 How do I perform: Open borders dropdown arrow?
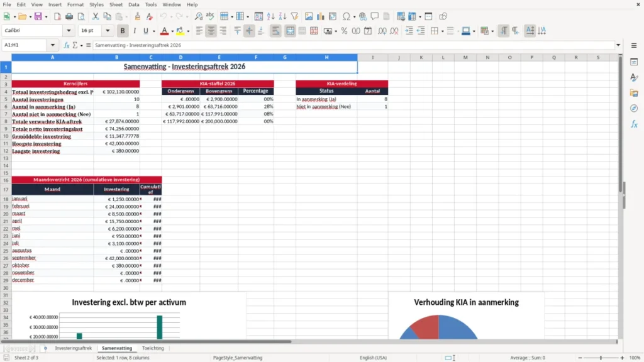coord(442,31)
